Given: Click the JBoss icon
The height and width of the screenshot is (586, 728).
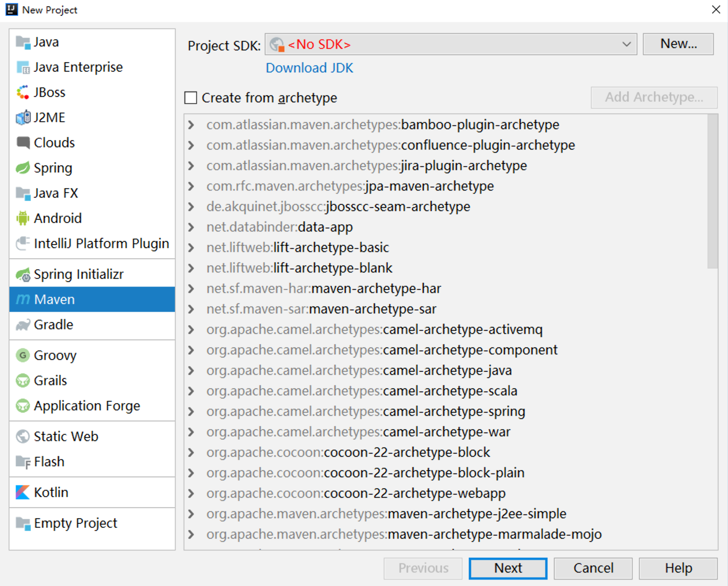Looking at the screenshot, I should [x=23, y=93].
